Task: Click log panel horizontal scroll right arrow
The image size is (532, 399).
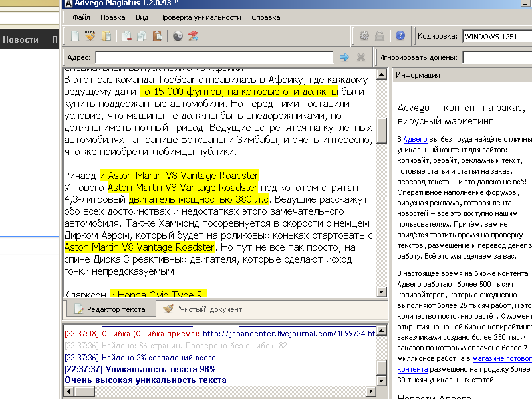Action: pos(371,391)
